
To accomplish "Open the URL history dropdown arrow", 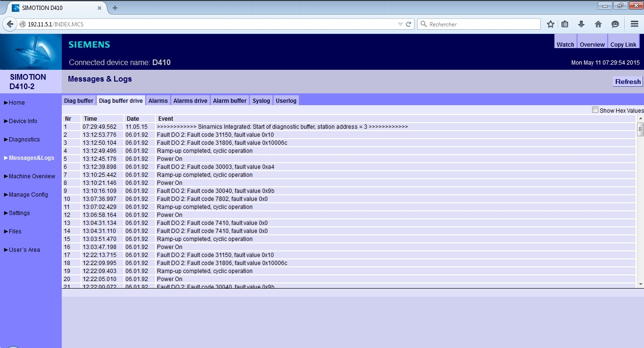I will (x=400, y=24).
